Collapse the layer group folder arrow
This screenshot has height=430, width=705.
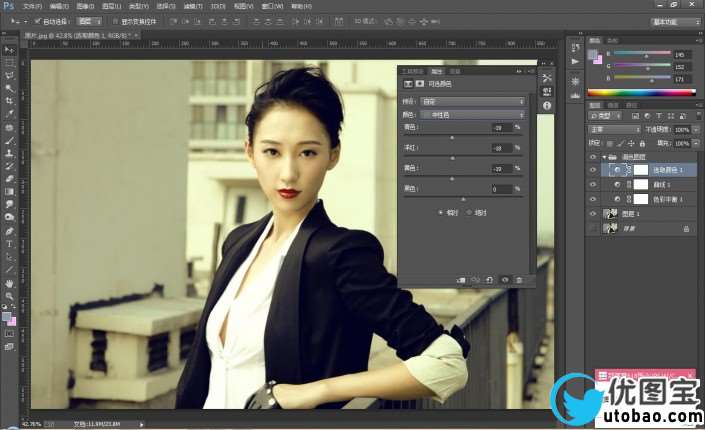point(603,157)
